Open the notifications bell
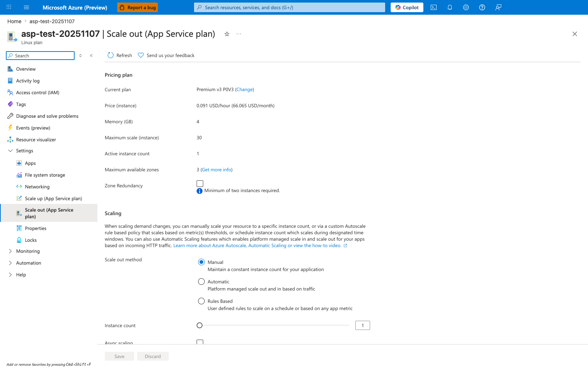This screenshot has height=368, width=588. coord(450,7)
